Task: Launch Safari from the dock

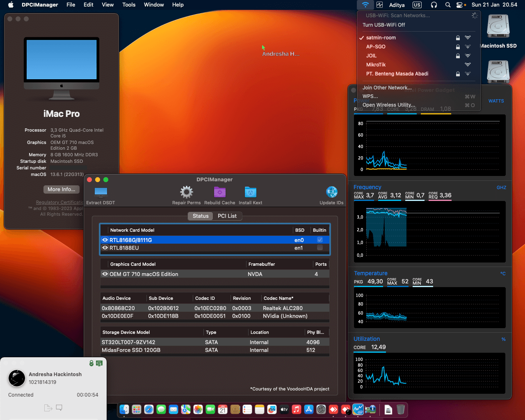Action: (x=149, y=409)
